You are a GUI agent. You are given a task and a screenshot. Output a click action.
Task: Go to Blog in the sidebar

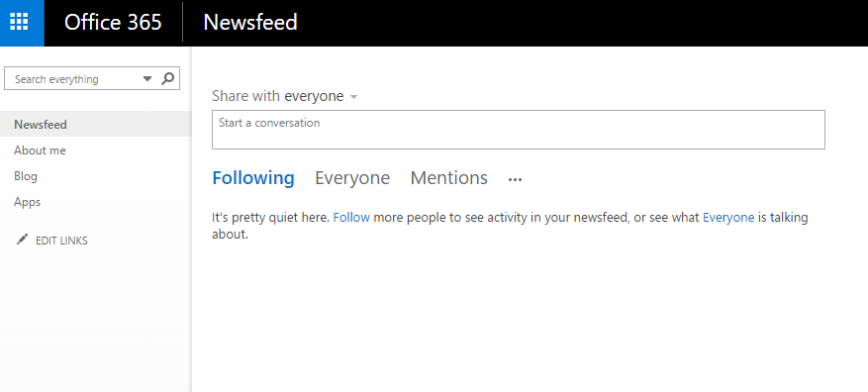point(26,176)
